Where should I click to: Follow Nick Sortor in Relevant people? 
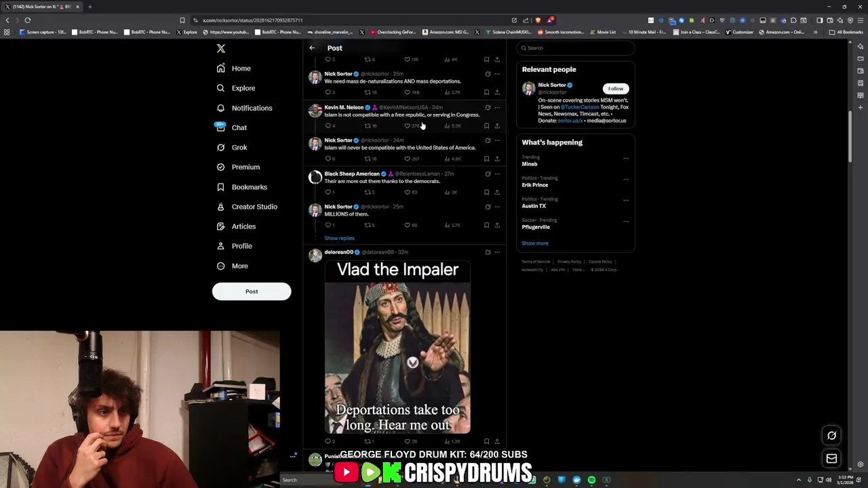(615, 89)
